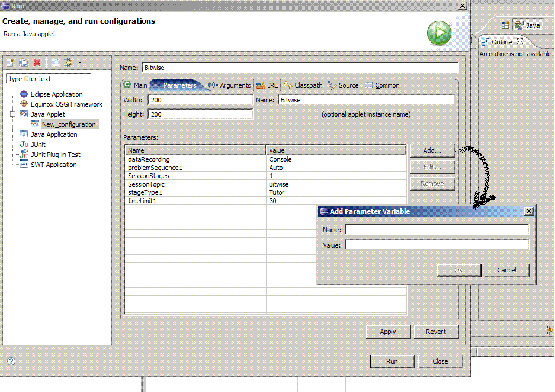Screen dimensions: 555x392
Task: Select New_configuration under Java Applet
Action: pyautogui.click(x=69, y=124)
